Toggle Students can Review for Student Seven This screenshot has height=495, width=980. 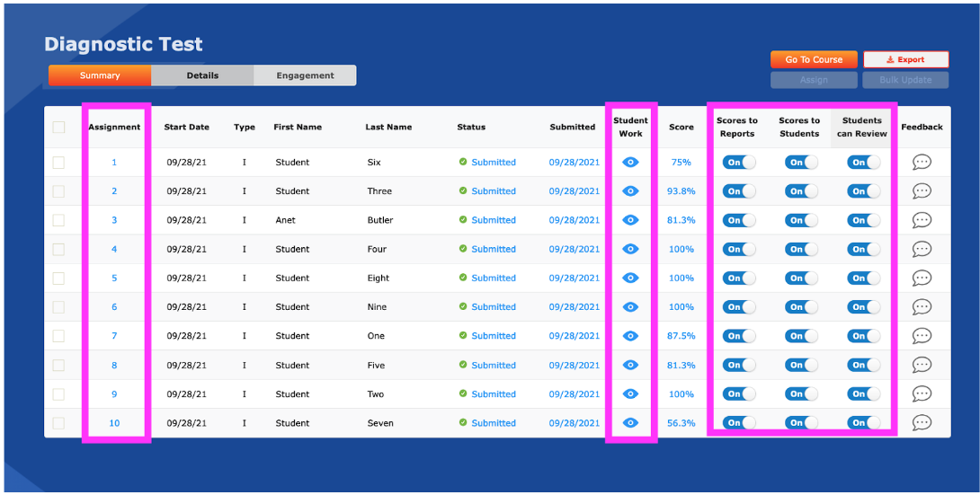pos(864,422)
